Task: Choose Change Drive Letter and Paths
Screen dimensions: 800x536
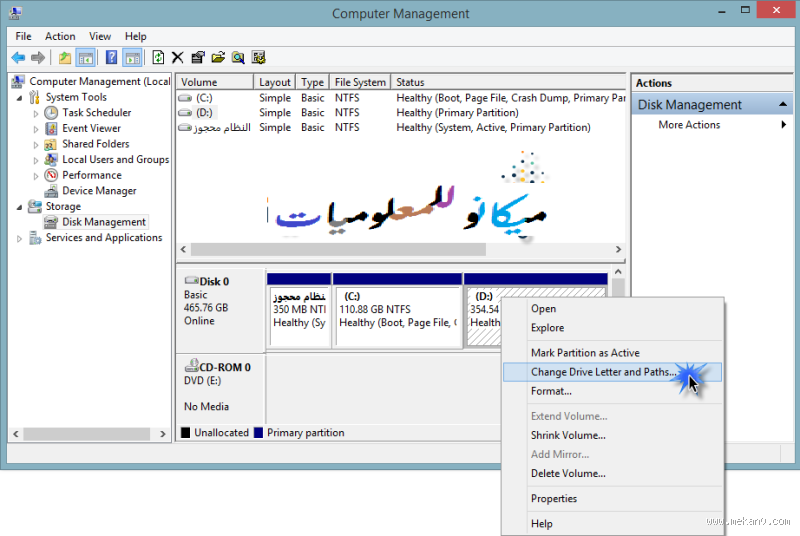Action: [603, 372]
